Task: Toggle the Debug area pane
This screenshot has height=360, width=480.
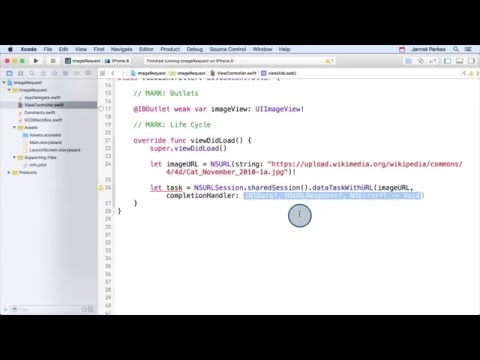Action: click(x=459, y=61)
